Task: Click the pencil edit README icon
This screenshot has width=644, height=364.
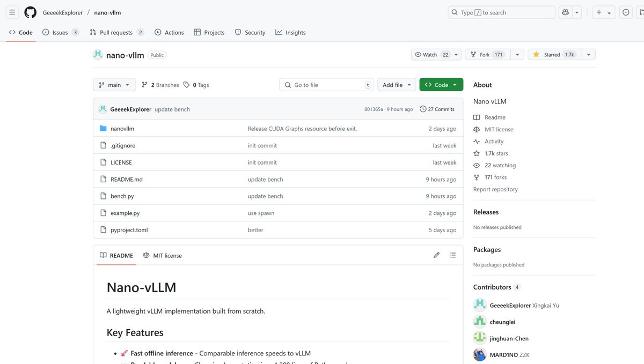Action: (436, 255)
